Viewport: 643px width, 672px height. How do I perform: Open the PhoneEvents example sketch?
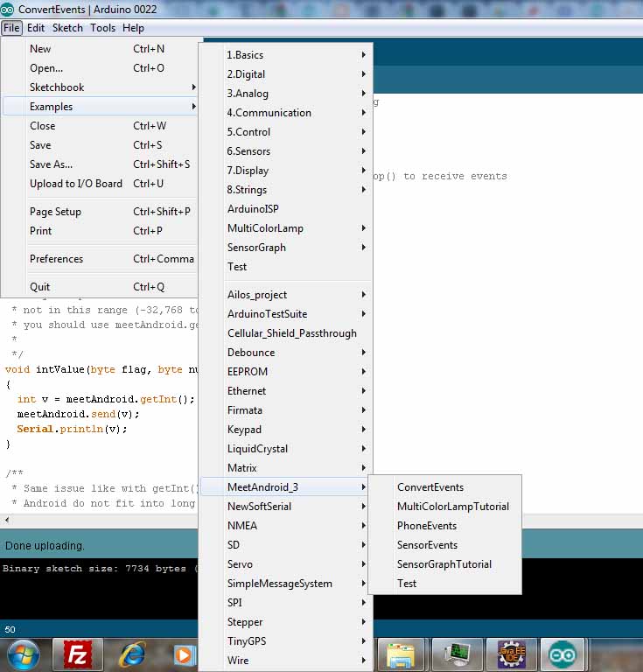(x=445, y=526)
